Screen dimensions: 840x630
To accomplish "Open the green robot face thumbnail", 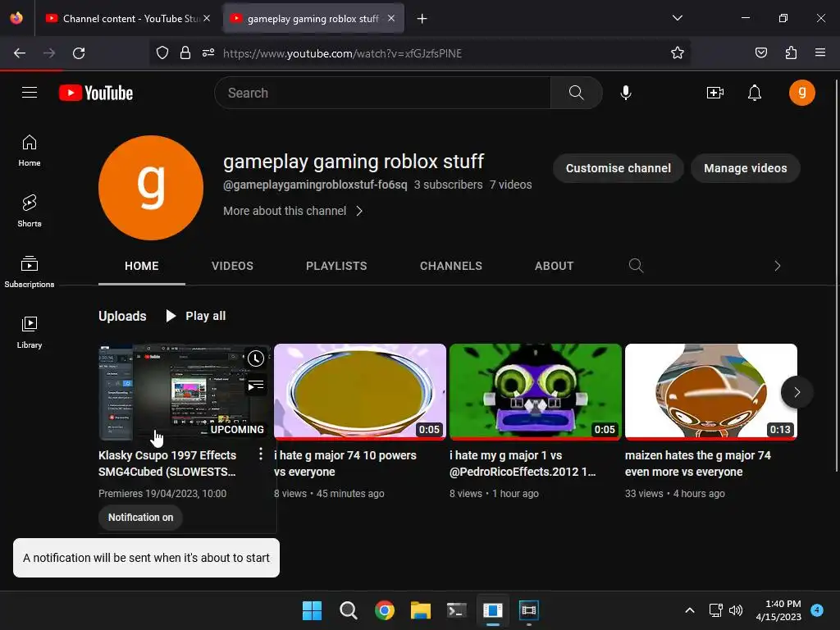I will (x=535, y=391).
